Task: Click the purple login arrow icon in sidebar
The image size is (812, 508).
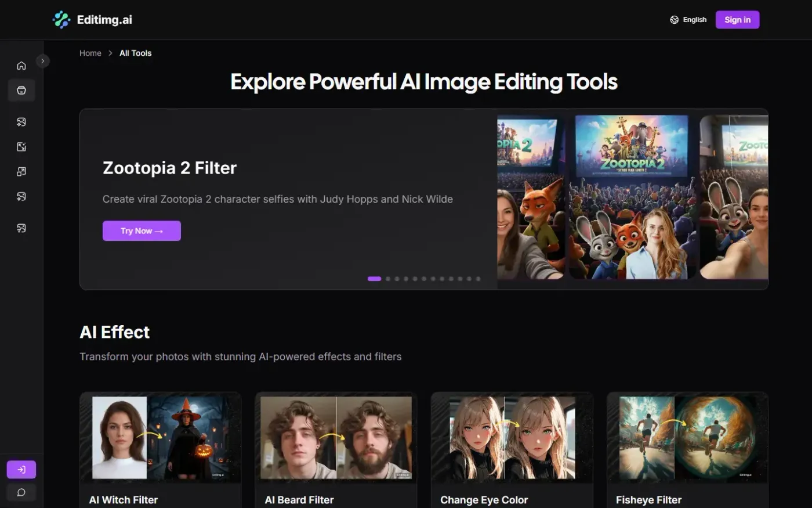Action: (21, 470)
